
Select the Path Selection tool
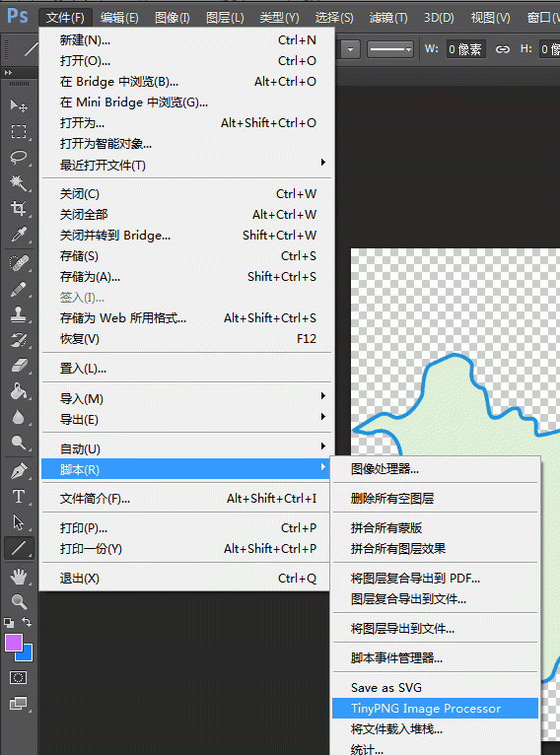pyautogui.click(x=19, y=522)
